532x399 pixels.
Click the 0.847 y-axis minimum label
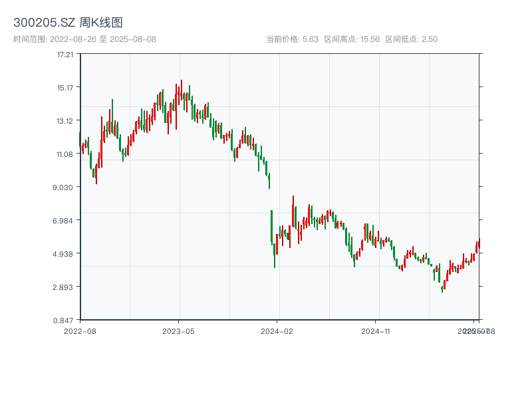(x=65, y=320)
